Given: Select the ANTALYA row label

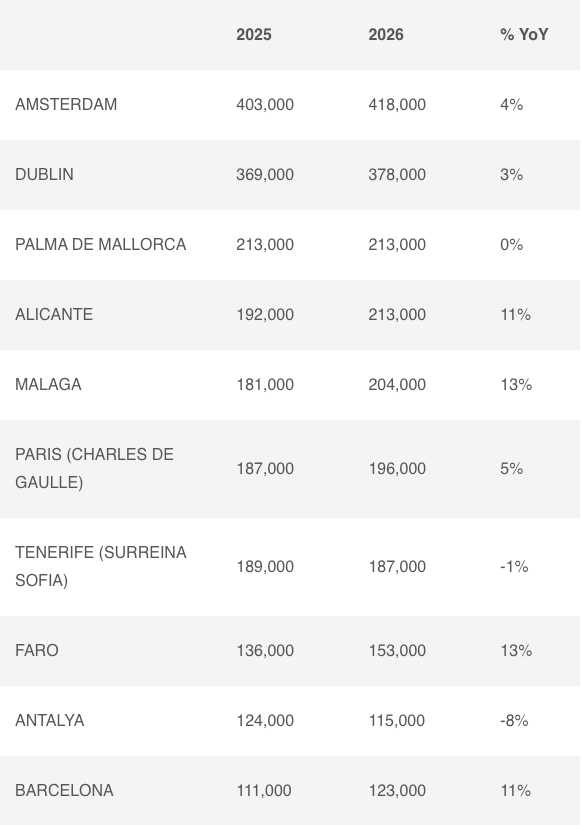Looking at the screenshot, I should coord(49,720).
